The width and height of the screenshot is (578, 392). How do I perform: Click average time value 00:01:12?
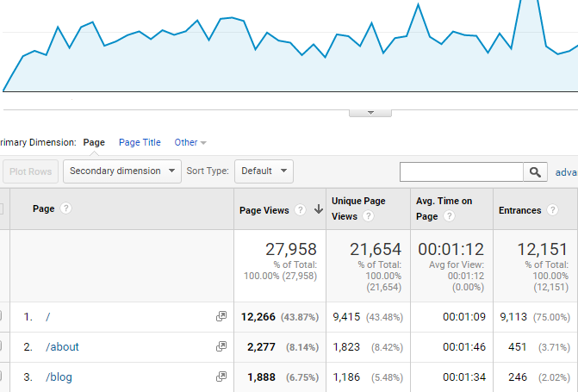point(451,249)
